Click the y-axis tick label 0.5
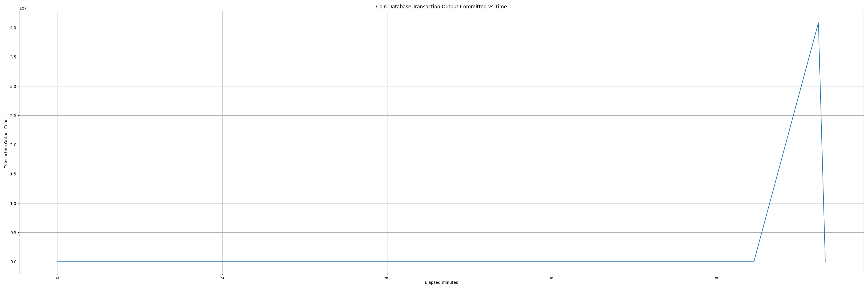Screen dimensions: 868x289 [x=13, y=233]
